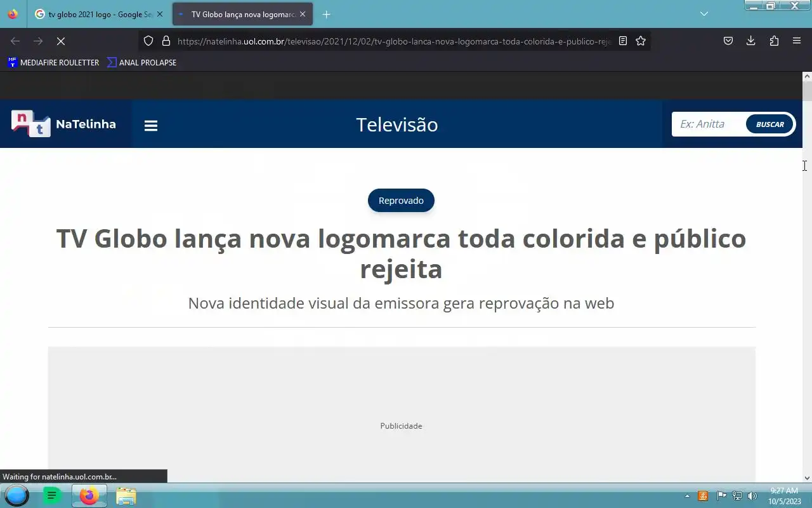Open Firefox application menu
The image size is (812, 508).
click(797, 41)
